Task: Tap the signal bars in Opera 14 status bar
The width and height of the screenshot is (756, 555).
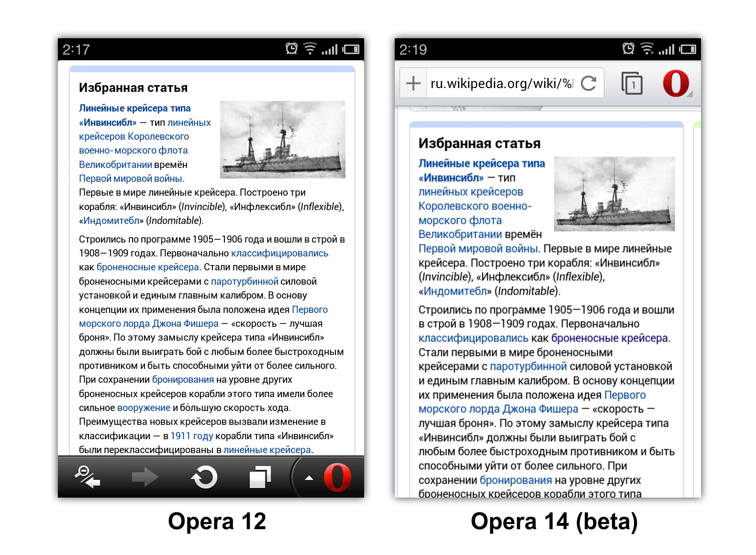Action: (x=667, y=49)
